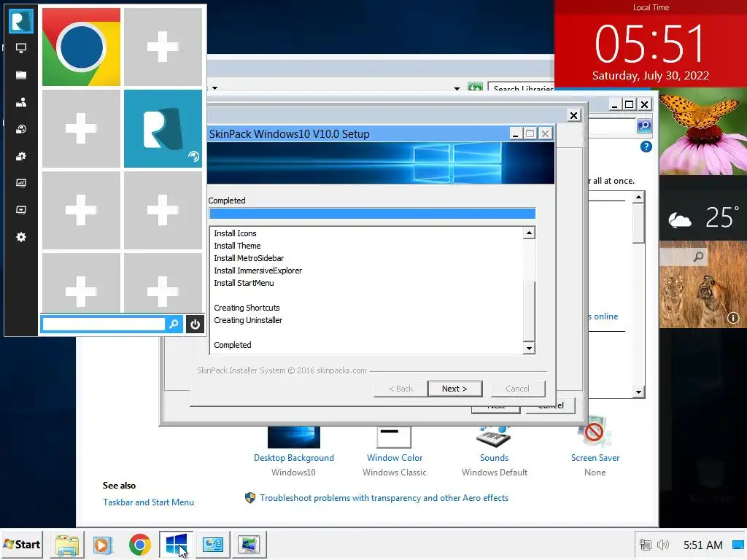Click the setup Cancel button
The width and height of the screenshot is (747, 560).
[517, 389]
